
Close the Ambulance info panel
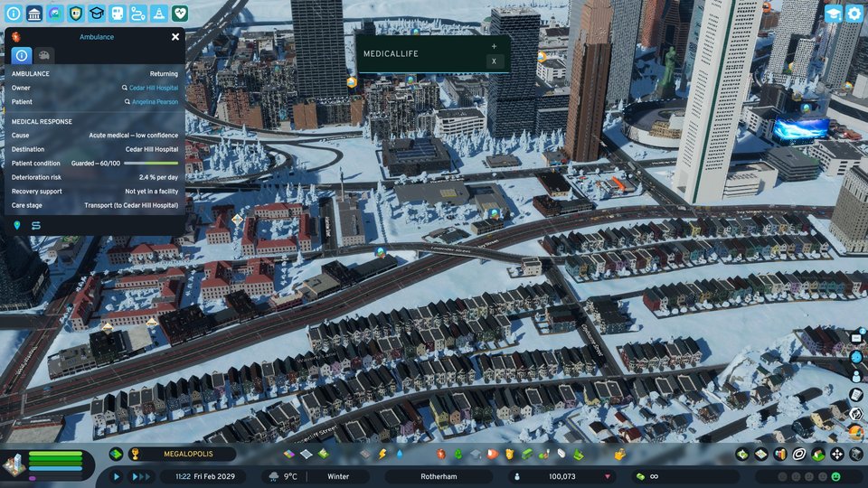tap(175, 37)
